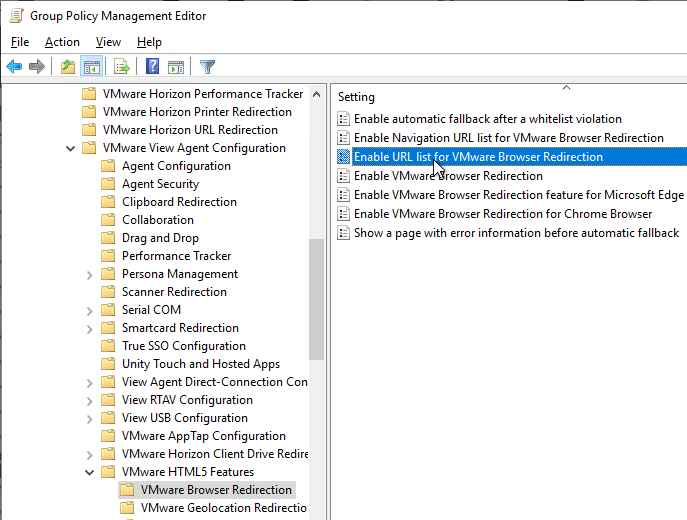687x520 pixels.
Task: Select Enable URL list for VMware Browser Redirection
Action: [x=478, y=156]
